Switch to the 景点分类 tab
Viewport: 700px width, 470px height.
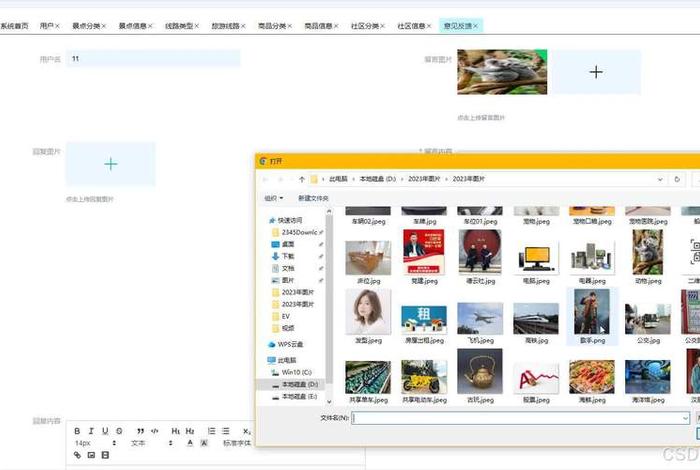86,26
